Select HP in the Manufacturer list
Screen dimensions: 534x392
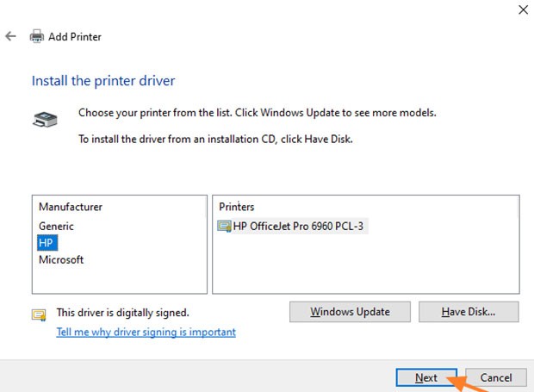47,243
